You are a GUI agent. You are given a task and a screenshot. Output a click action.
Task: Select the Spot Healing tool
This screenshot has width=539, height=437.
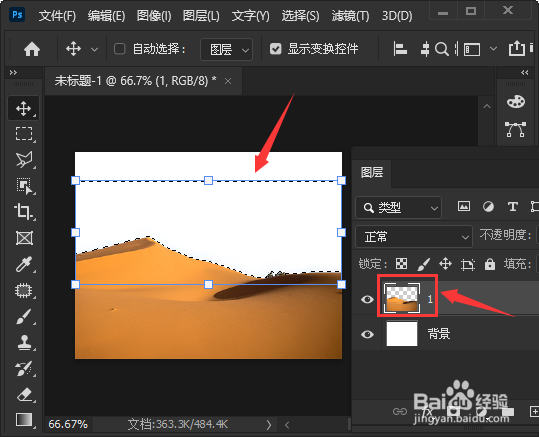click(x=24, y=291)
